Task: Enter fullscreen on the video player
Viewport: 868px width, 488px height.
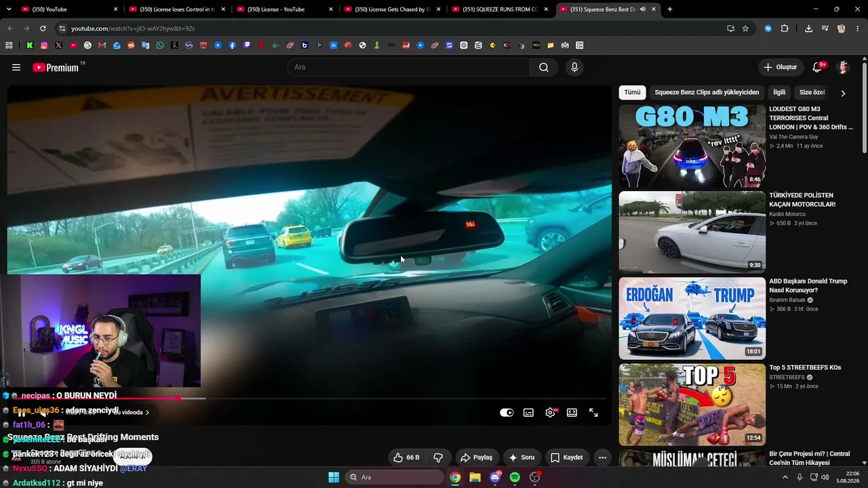Action: pos(593,412)
